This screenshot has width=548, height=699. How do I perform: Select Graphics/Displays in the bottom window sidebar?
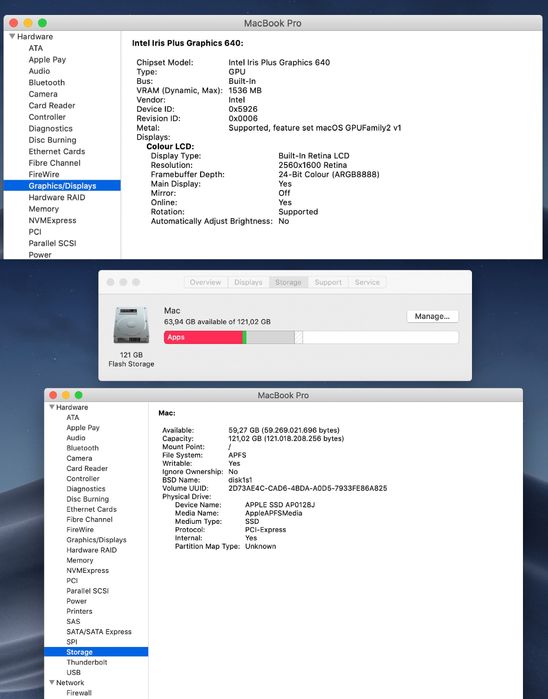[x=96, y=540]
